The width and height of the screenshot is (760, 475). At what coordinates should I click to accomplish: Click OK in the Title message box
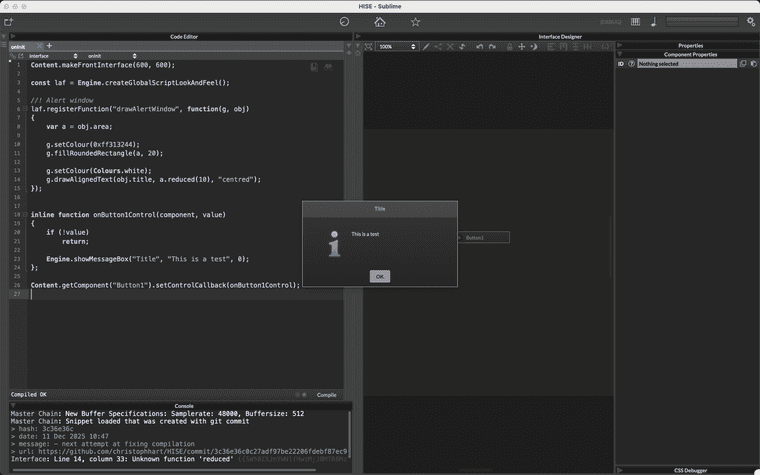point(380,276)
